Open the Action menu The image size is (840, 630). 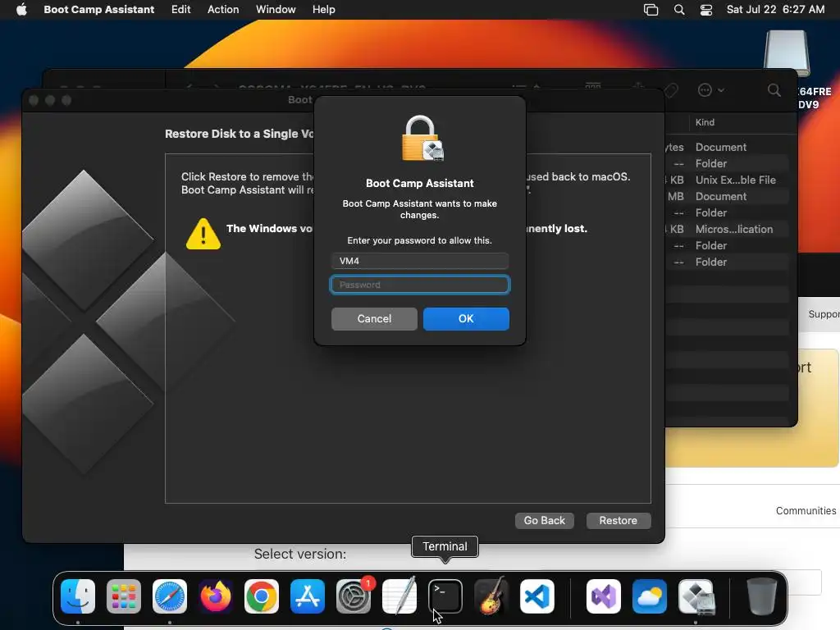223,9
